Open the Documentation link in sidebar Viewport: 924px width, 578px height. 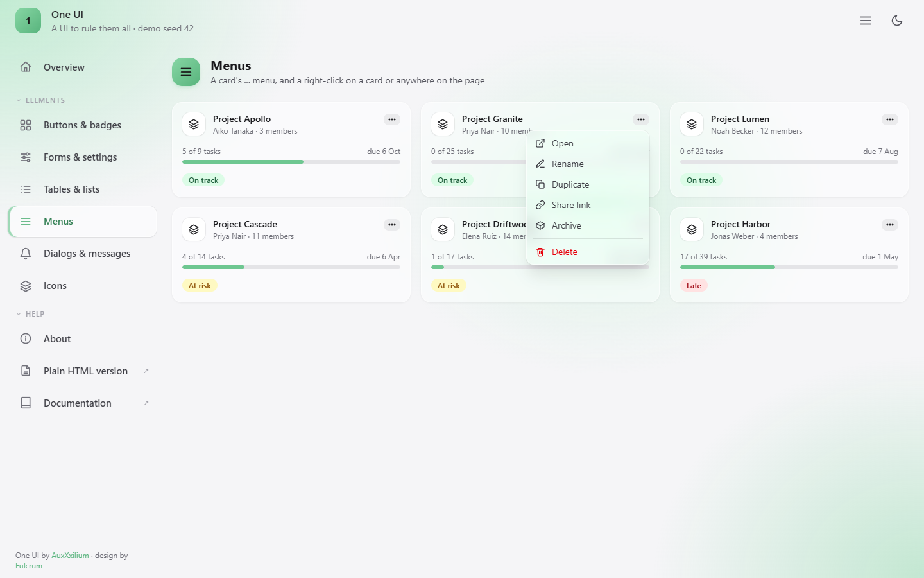(82, 403)
